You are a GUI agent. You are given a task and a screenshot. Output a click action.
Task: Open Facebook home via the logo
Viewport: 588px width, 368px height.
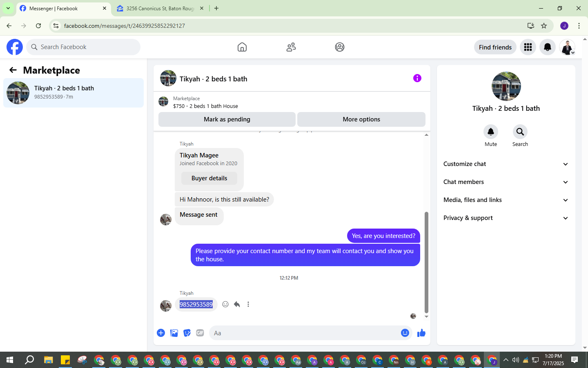[15, 47]
